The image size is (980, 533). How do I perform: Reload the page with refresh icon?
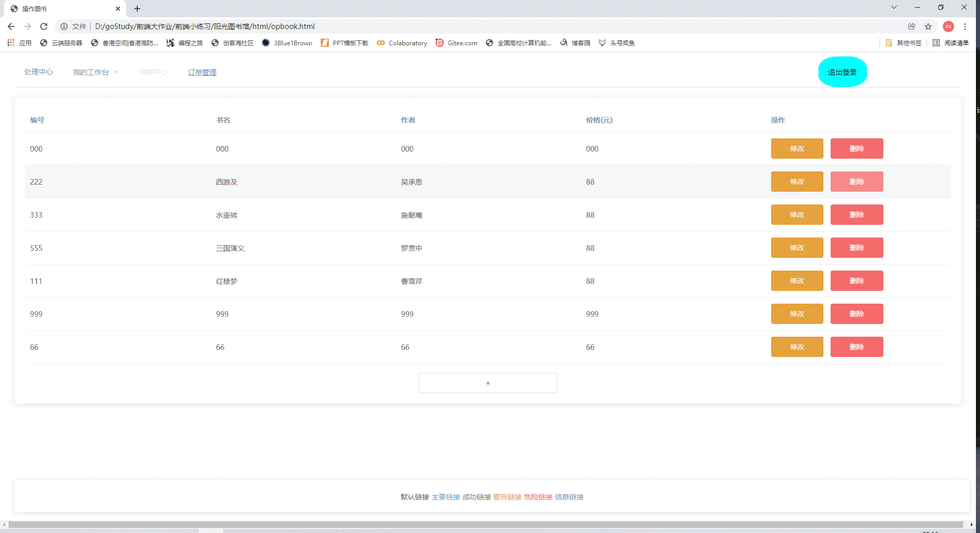click(x=44, y=26)
